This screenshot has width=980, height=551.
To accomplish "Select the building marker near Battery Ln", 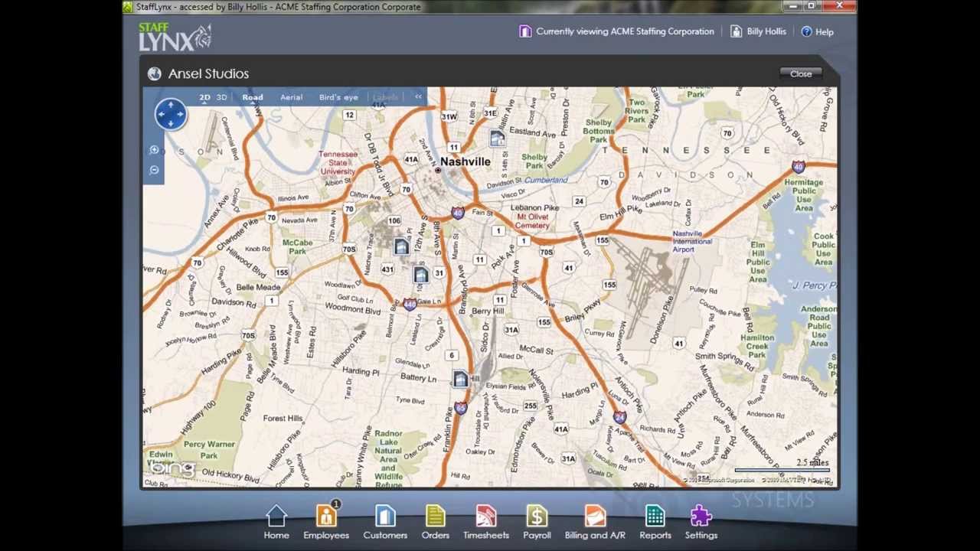I will click(460, 379).
